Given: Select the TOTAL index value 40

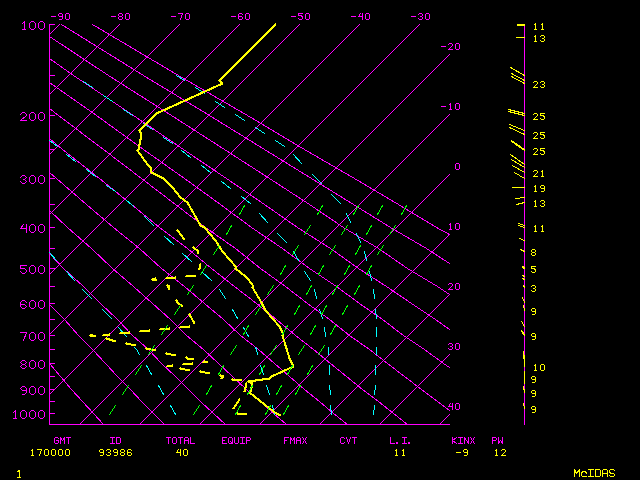Looking at the screenshot, I should [x=181, y=453].
